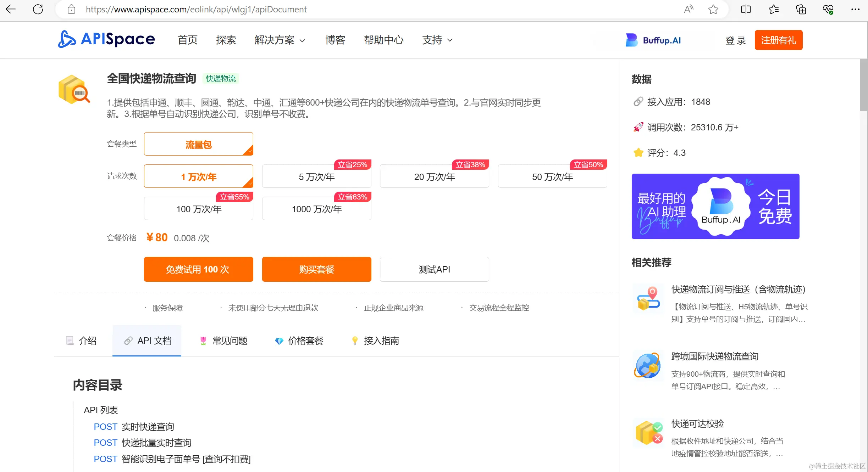The width and height of the screenshot is (868, 472).
Task: Click 免费试用 100 次 button
Action: [x=198, y=269]
